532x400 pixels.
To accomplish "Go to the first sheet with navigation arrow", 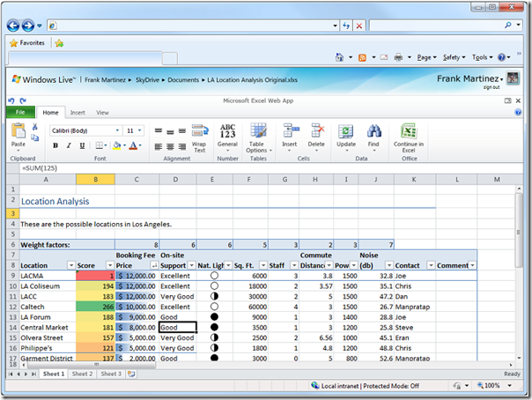I will click(x=11, y=374).
